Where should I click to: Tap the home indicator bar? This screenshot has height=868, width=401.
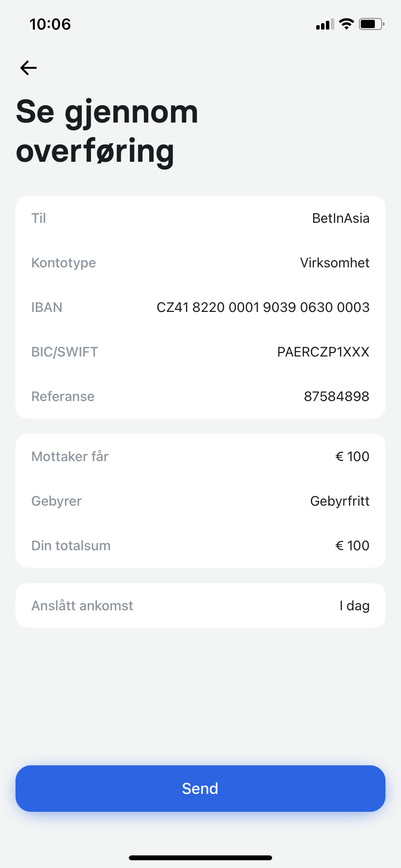tap(200, 858)
